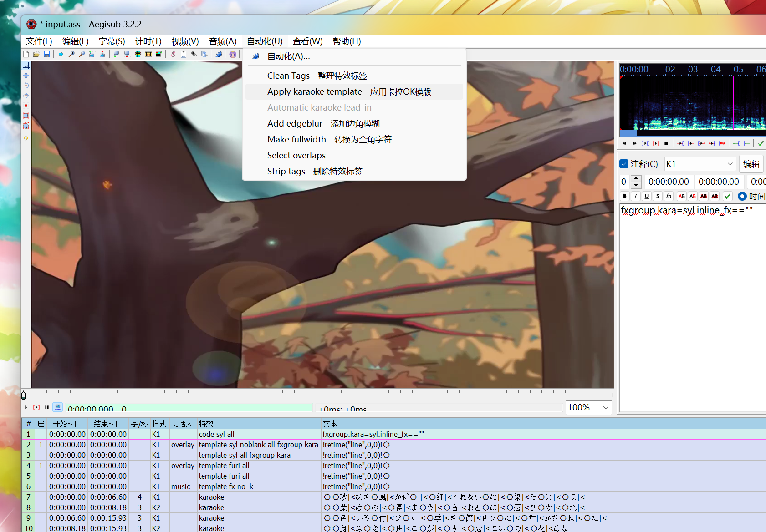This screenshot has height=532, width=766.
Task: Choose Select overlaps menu entry
Action: coord(354,155)
